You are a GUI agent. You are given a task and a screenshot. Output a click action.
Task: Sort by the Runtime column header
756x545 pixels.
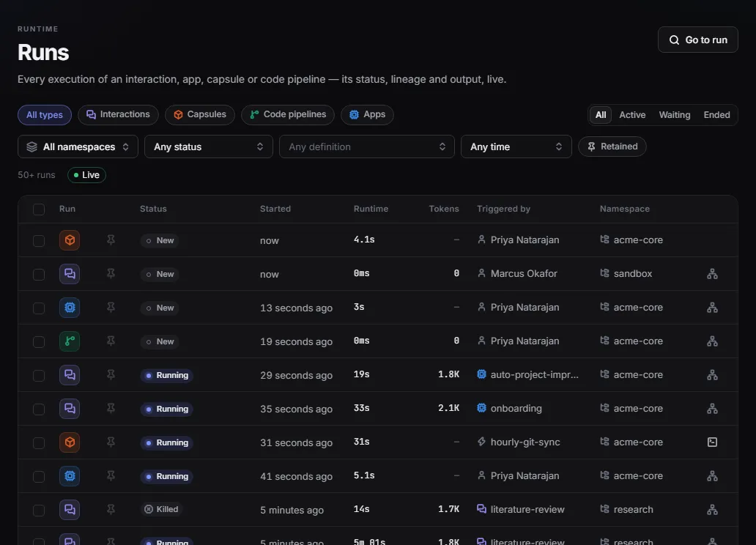[371, 209]
